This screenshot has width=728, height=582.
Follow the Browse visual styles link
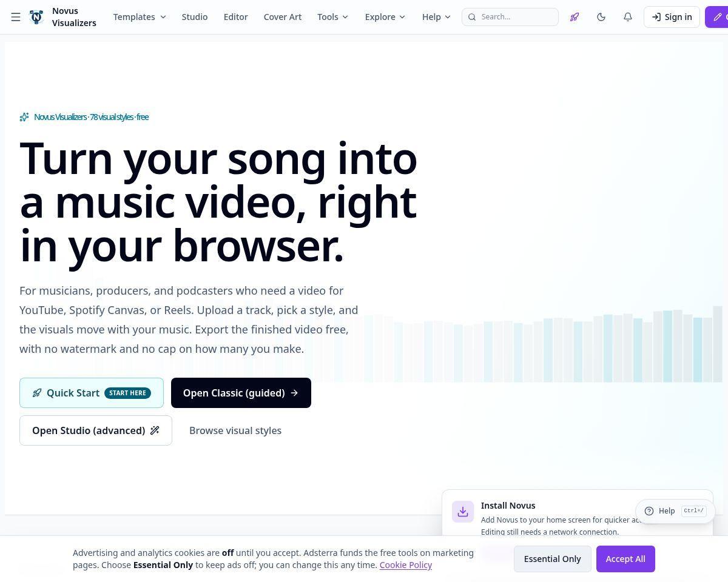235,430
